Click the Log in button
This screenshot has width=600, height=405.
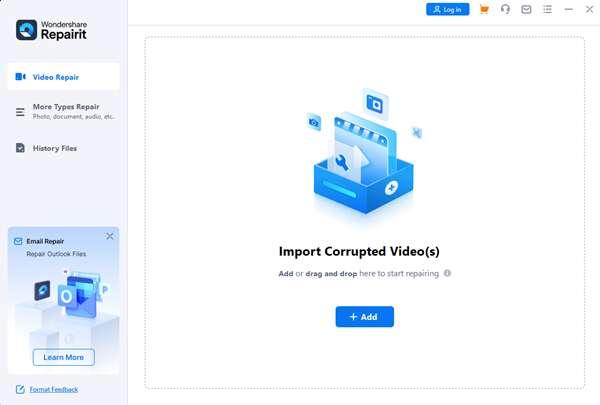pyautogui.click(x=447, y=9)
